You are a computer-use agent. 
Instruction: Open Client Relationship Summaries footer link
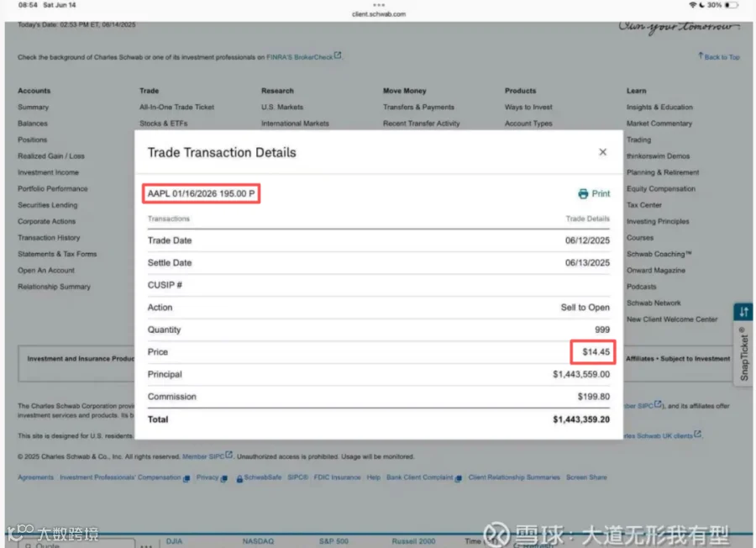click(514, 477)
